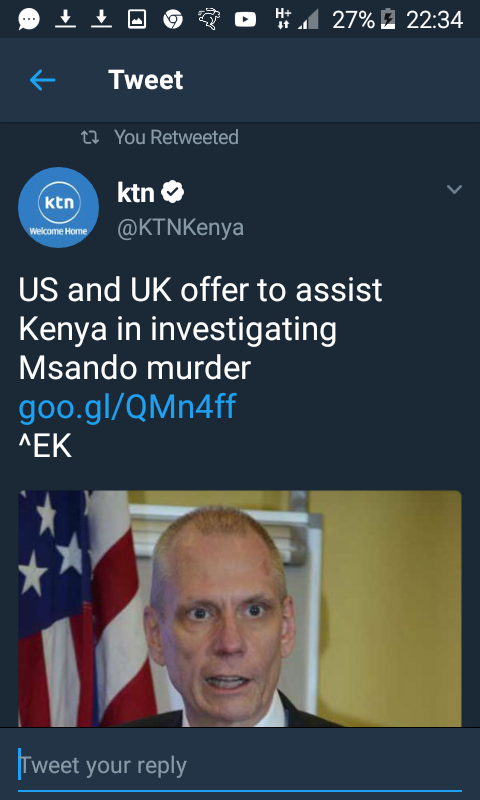
Task: Expand the tweet options chevron
Action: click(x=454, y=189)
